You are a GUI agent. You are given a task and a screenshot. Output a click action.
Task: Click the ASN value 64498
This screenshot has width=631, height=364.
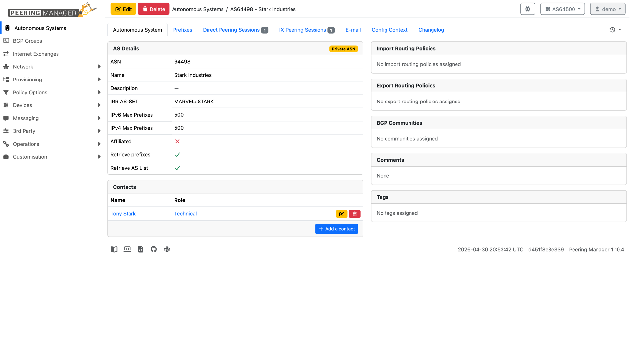[182, 62]
